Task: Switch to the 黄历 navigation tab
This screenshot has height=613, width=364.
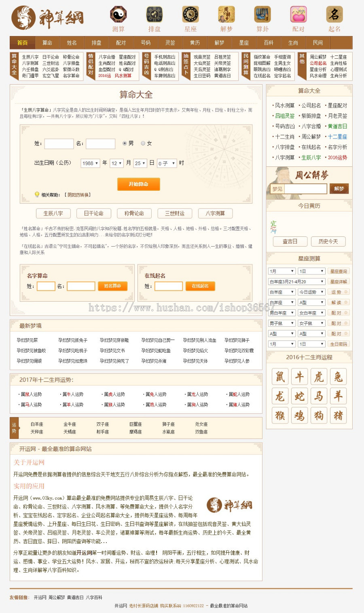Action: click(195, 43)
